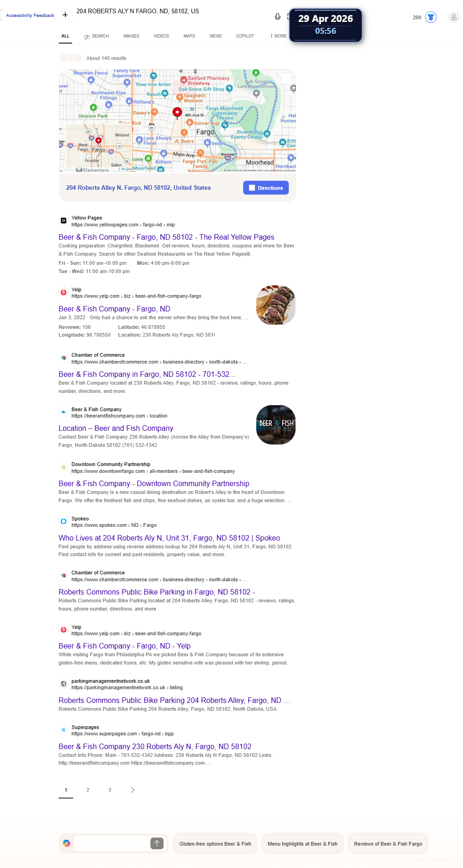Viewport: 463px width, 868px height.
Task: Select 'Menu highlights at Beer & Fish' suggestion
Action: click(x=302, y=844)
